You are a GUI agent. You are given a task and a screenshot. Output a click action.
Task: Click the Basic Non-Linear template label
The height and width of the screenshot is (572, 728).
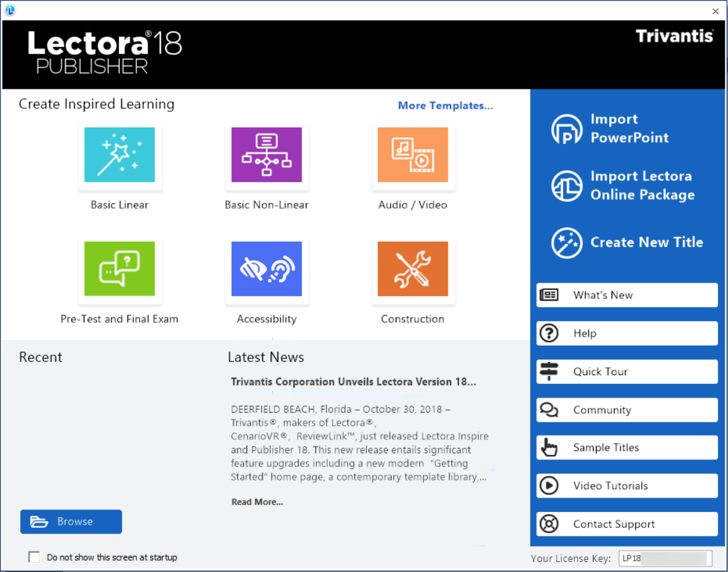[x=266, y=204]
